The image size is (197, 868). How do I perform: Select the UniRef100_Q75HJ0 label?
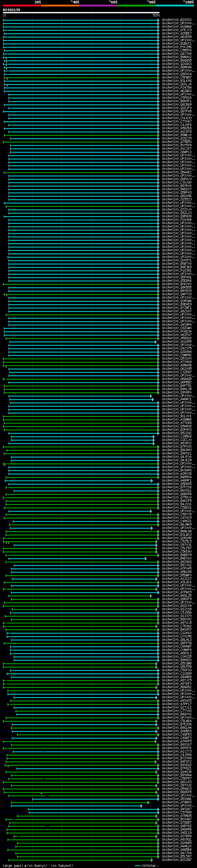point(177,497)
